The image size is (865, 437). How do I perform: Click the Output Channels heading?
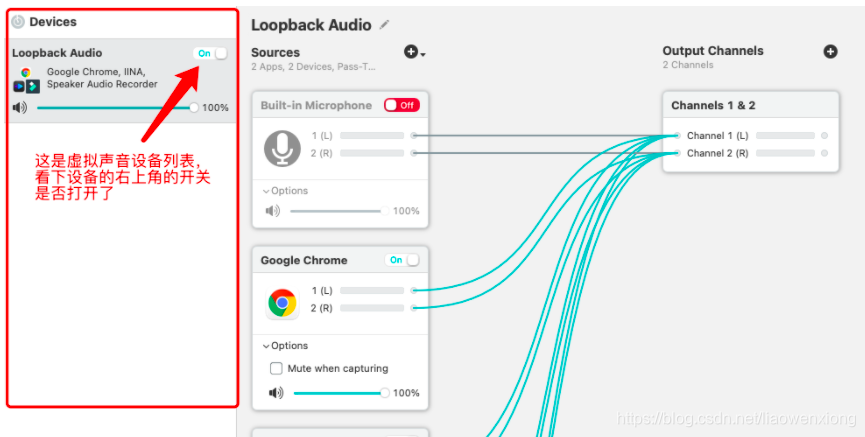pyautogui.click(x=713, y=51)
